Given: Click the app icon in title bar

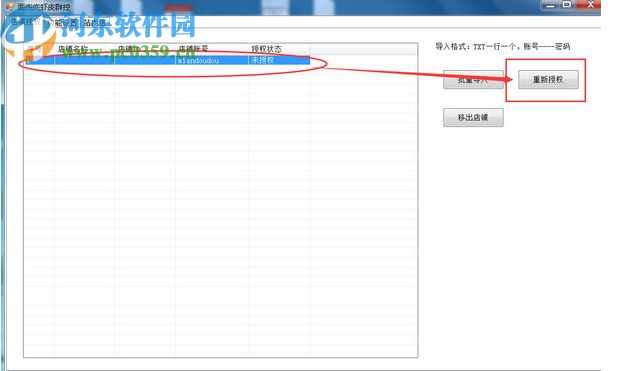Looking at the screenshot, I should pyautogui.click(x=9, y=7).
